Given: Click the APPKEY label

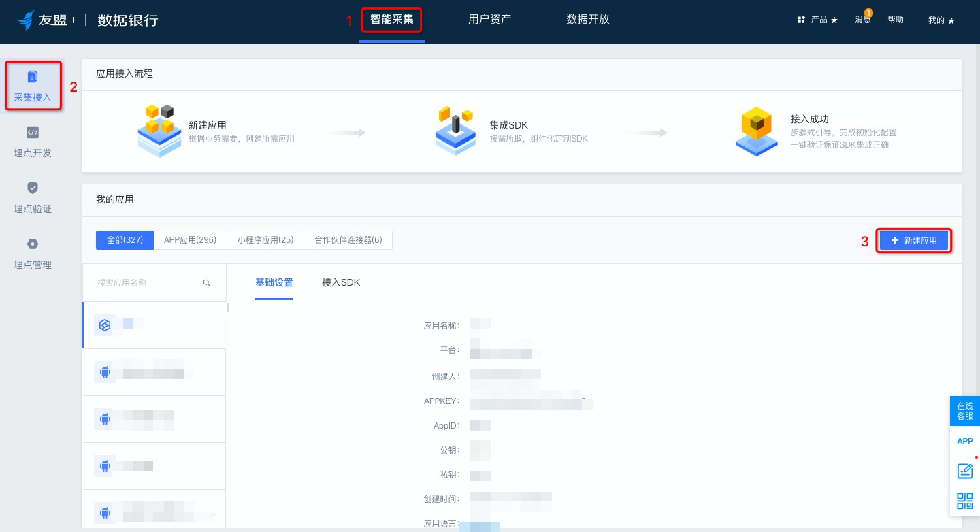Looking at the screenshot, I should [442, 401].
